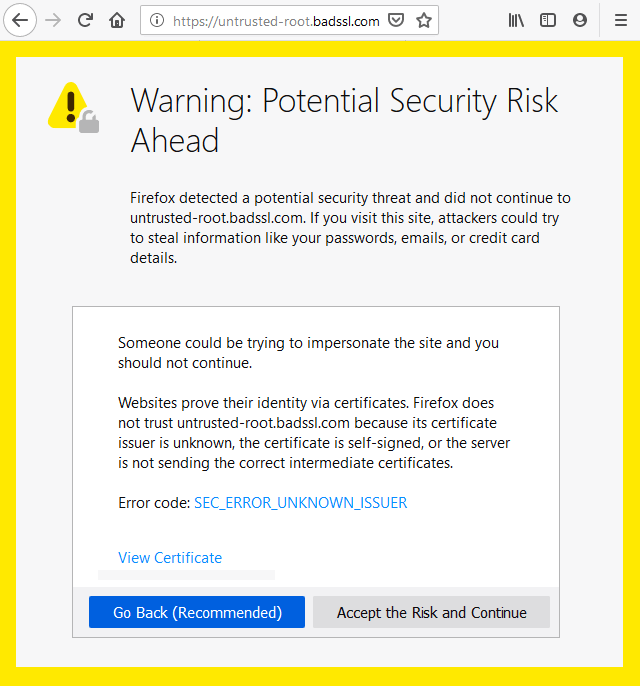The height and width of the screenshot is (686, 640).
Task: Click the Forward navigation arrow
Action: point(54,20)
